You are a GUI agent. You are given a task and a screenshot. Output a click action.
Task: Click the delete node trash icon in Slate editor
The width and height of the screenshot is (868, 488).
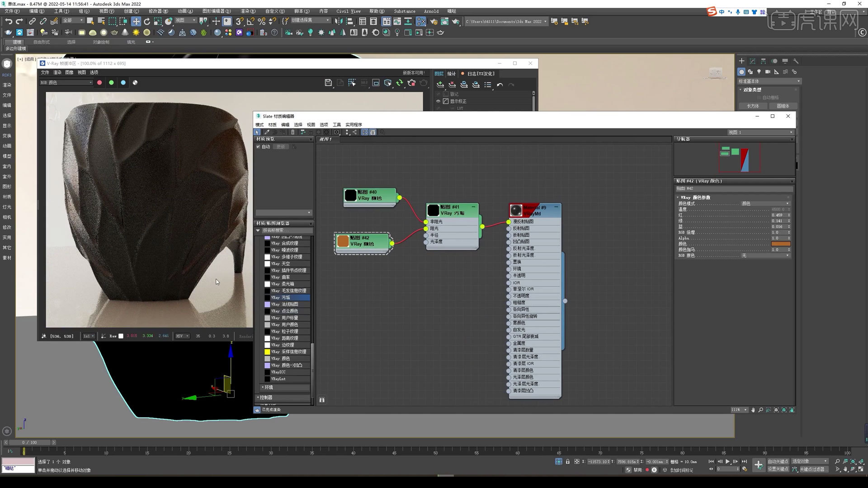[292, 132]
